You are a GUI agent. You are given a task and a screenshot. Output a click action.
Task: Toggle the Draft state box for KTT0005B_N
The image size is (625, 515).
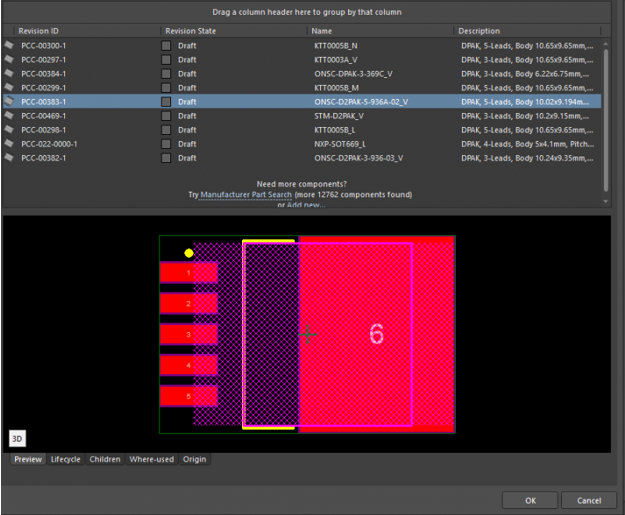click(166, 45)
